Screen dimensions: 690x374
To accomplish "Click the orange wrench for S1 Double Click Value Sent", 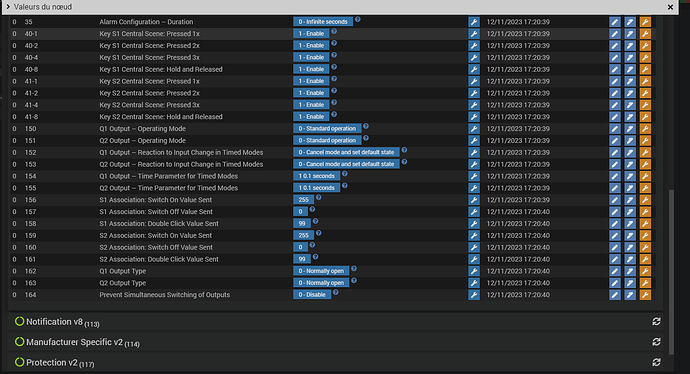I will click(x=645, y=224).
